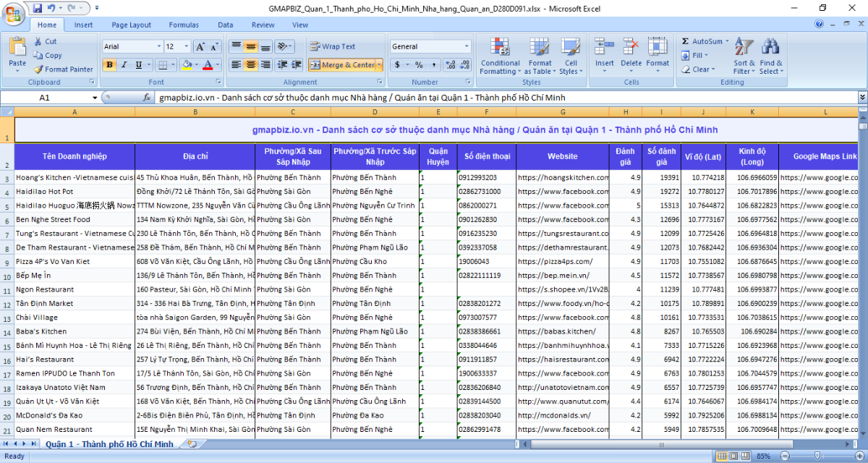Open Conditional Formatting options

click(500, 56)
